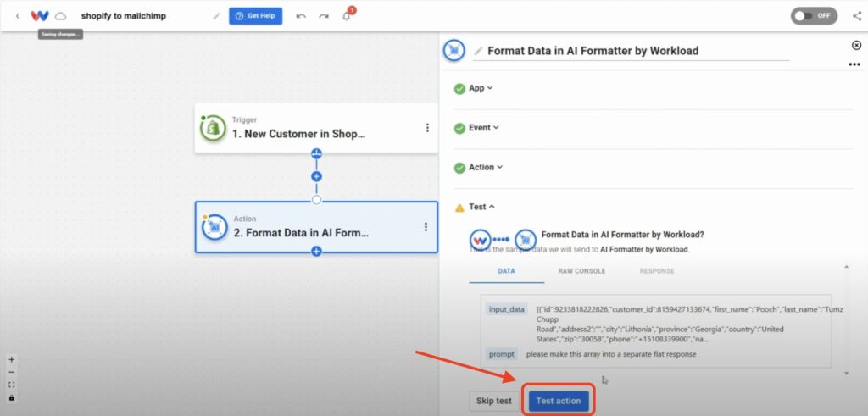Open the action node's three-dot menu
The width and height of the screenshot is (868, 416).
[426, 227]
